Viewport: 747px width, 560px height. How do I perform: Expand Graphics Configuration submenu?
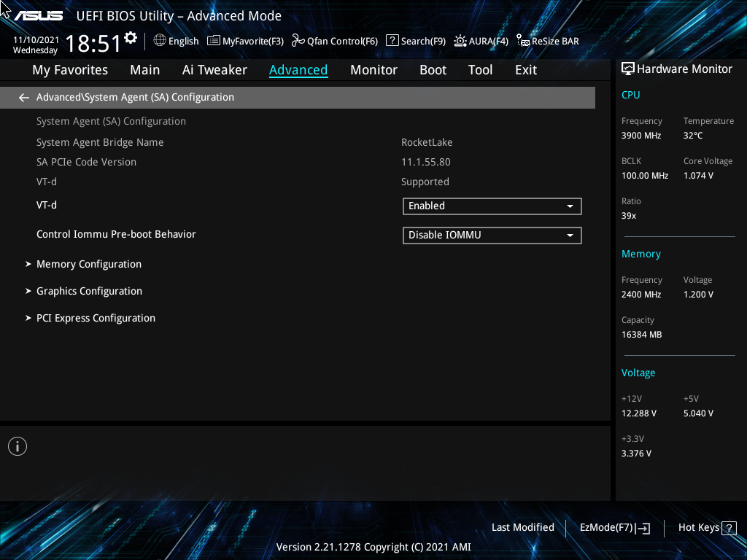coord(89,291)
